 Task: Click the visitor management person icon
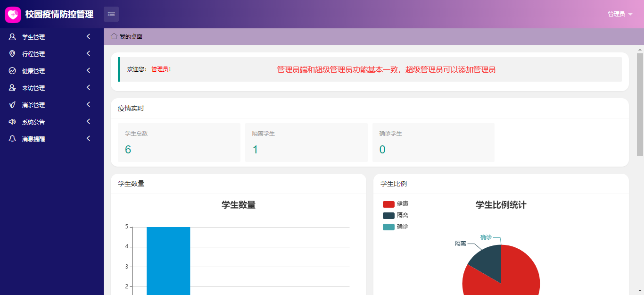[12, 88]
